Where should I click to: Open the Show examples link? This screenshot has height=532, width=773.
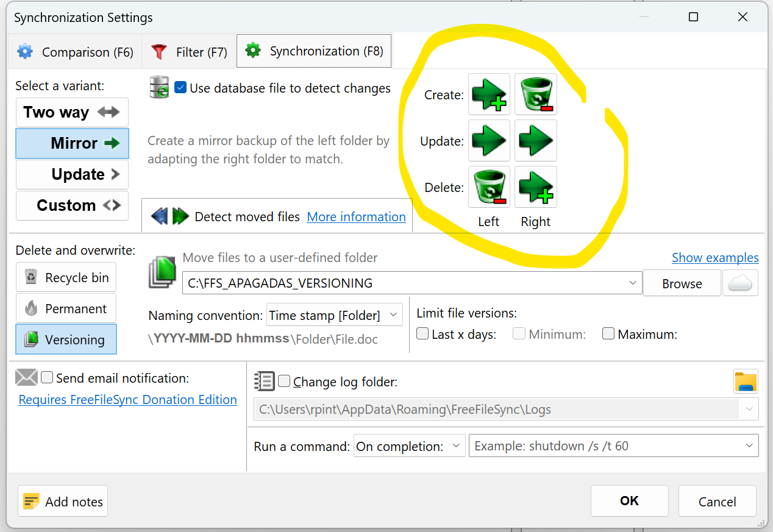[715, 258]
